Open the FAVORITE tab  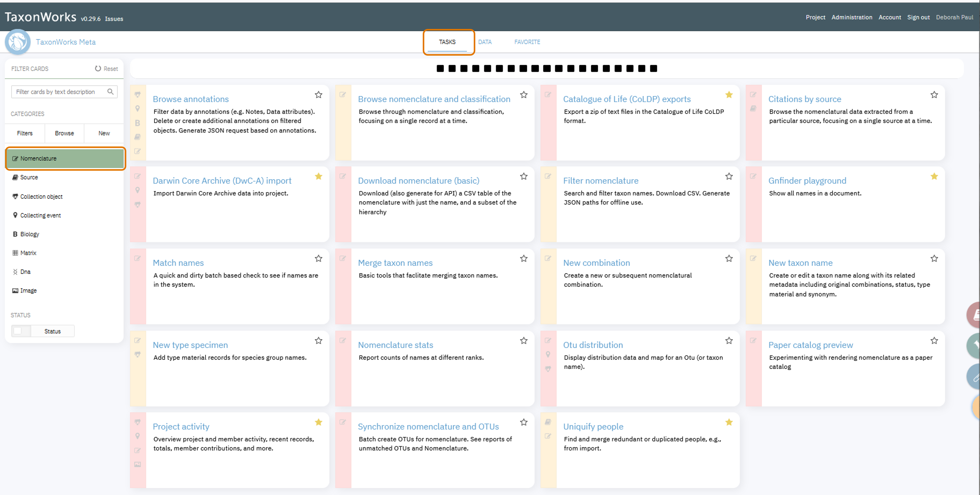[527, 42]
